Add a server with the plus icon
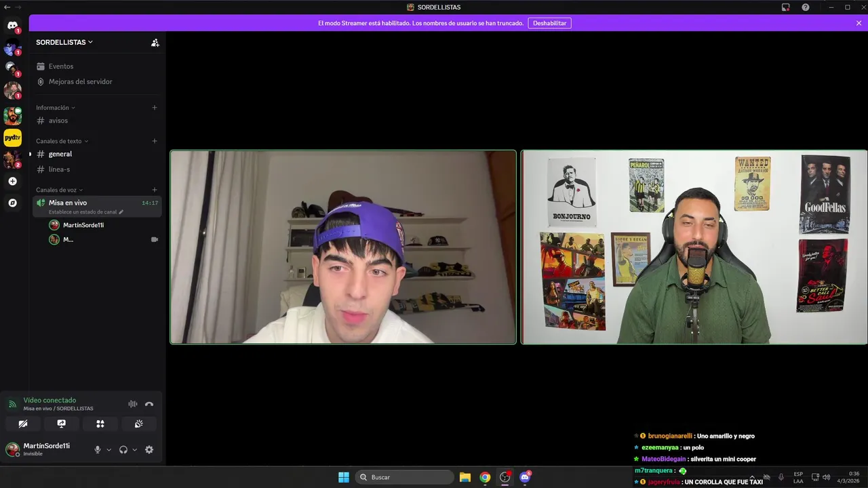Image resolution: width=868 pixels, height=488 pixels. pos(12,181)
